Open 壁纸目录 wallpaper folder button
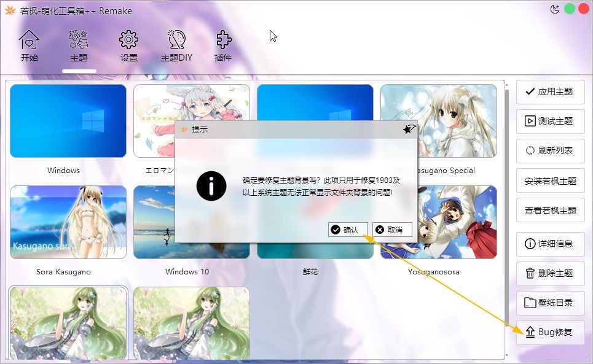 coord(550,303)
